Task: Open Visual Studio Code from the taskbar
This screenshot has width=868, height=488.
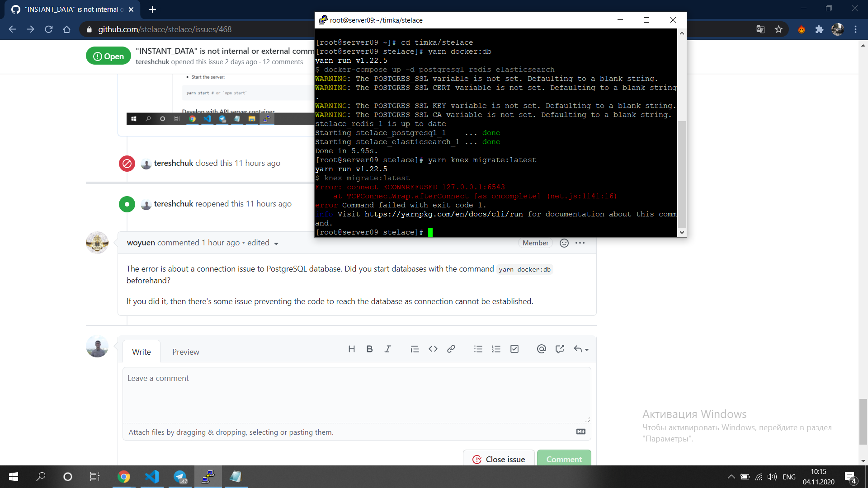Action: coord(152,477)
